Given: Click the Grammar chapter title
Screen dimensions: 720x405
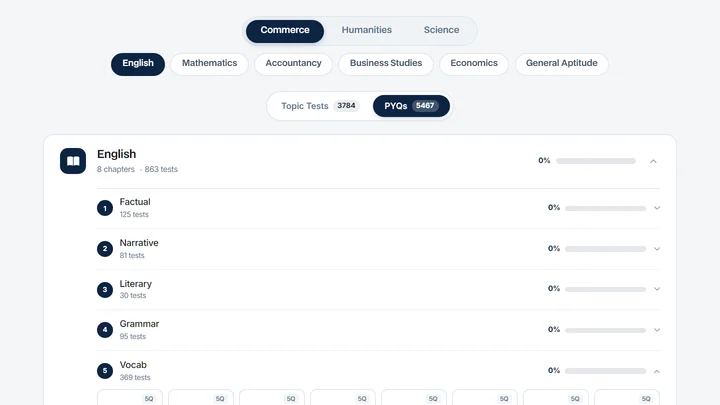Looking at the screenshot, I should coord(139,324).
